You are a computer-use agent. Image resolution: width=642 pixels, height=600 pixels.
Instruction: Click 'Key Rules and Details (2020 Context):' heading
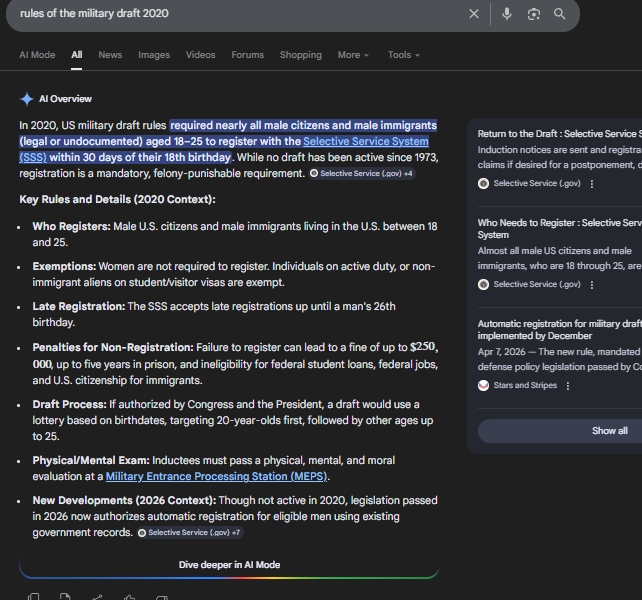point(118,199)
